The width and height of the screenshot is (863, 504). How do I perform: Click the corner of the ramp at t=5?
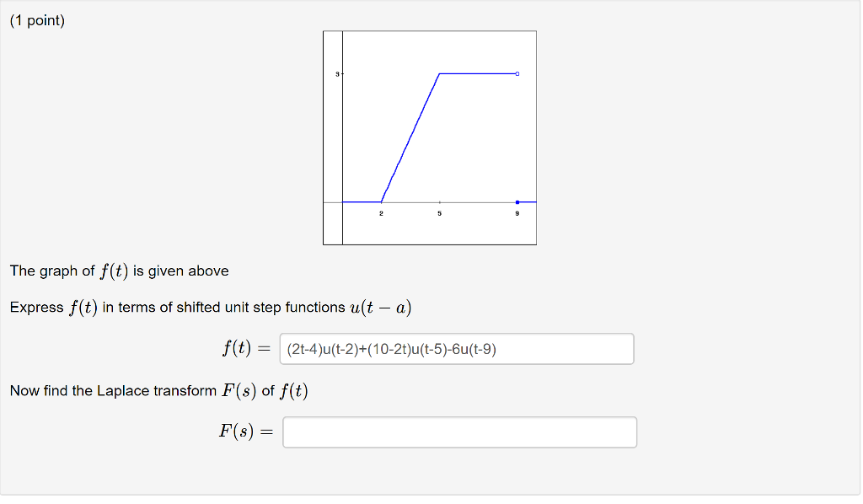(438, 73)
